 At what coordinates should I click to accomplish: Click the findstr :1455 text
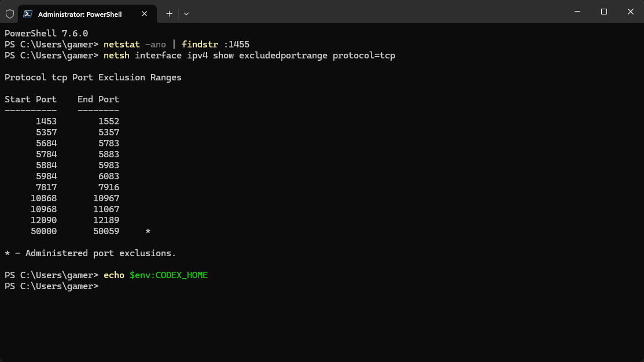point(216,45)
